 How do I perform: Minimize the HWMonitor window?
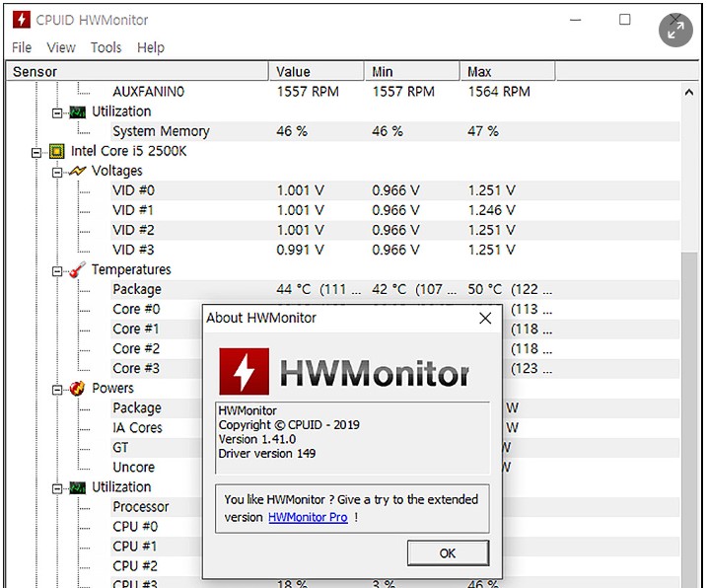coord(575,20)
